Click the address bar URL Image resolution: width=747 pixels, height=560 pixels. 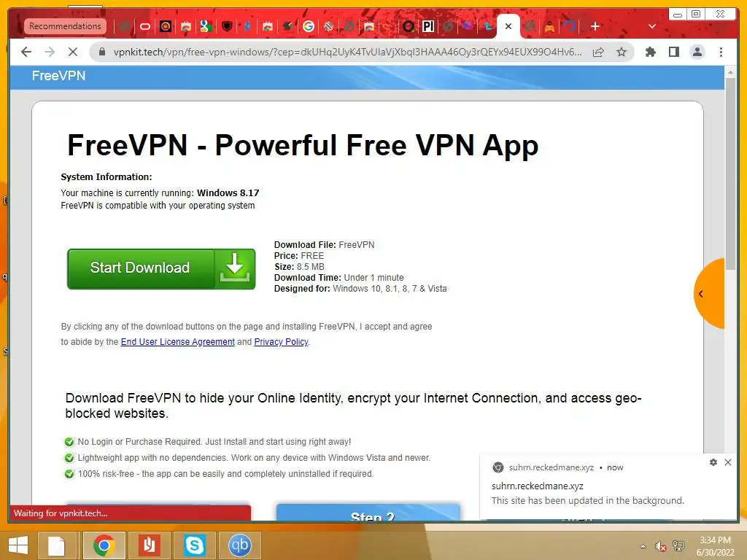(347, 52)
